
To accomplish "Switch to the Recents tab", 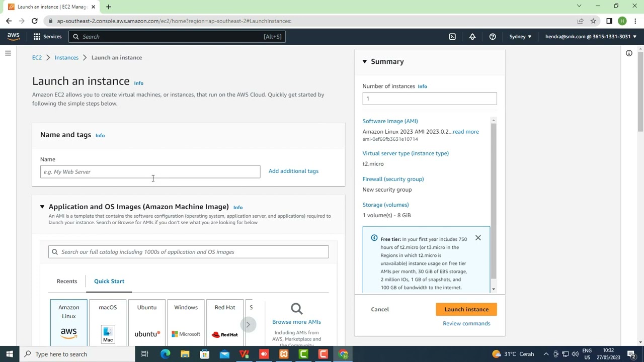I will click(x=67, y=281).
